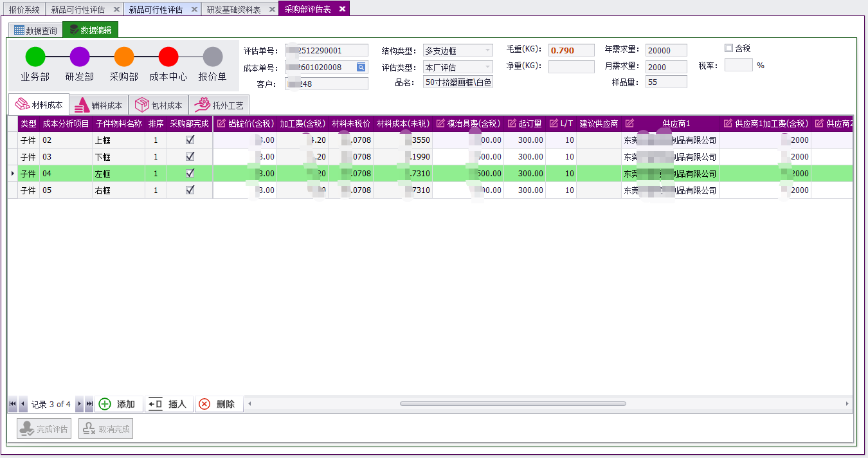Click the 添加 button
868x458 pixels.
(x=119, y=404)
